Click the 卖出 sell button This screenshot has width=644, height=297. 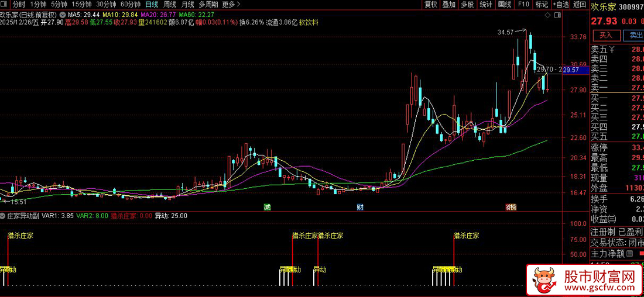pos(633,35)
